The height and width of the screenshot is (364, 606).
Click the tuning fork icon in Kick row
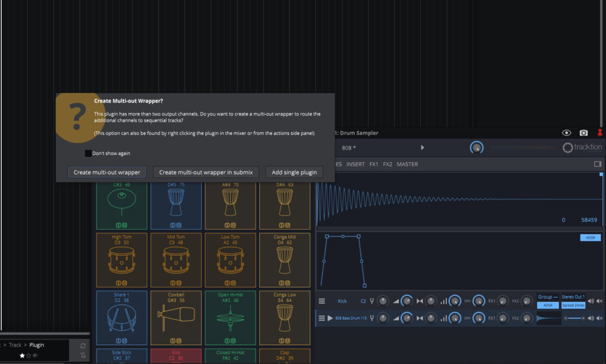(372, 301)
